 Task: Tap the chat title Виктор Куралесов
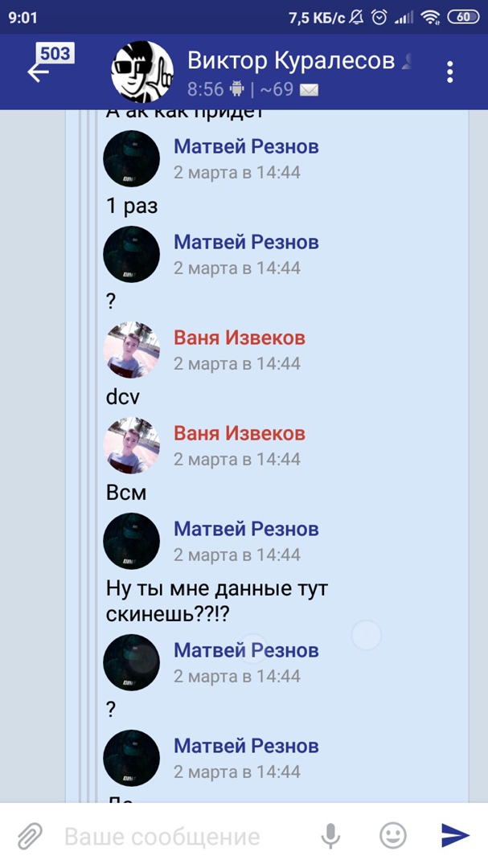pyautogui.click(x=291, y=60)
